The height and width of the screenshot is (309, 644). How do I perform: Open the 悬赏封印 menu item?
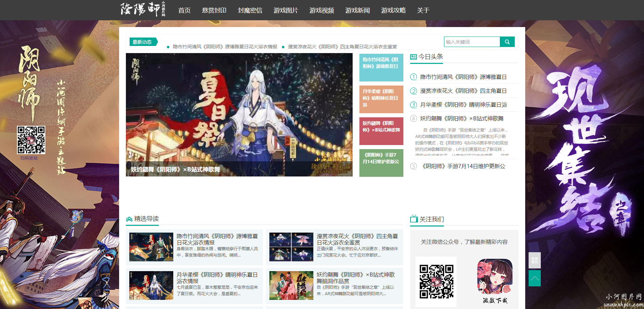(214, 10)
